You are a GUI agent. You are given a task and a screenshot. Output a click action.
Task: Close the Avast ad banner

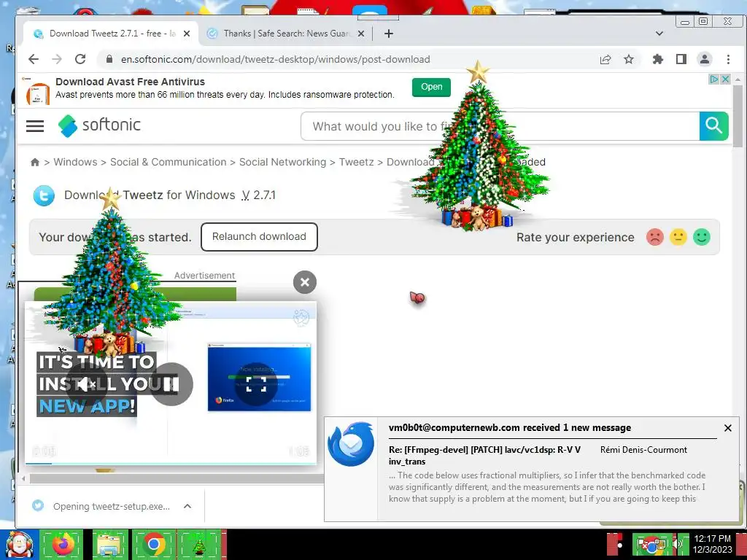[x=725, y=79]
